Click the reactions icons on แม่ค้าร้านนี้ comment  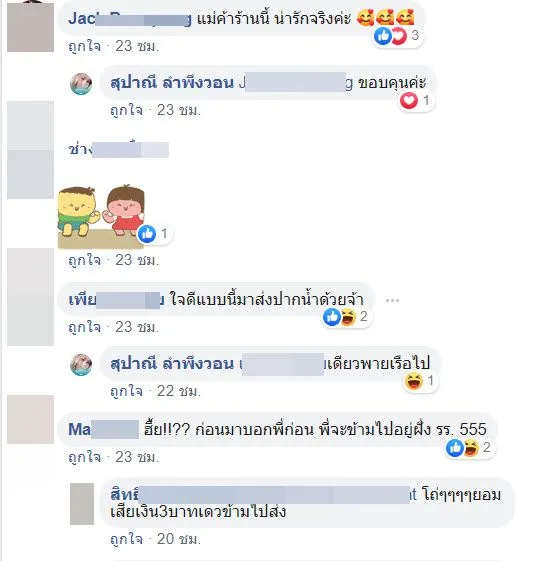coord(396,36)
